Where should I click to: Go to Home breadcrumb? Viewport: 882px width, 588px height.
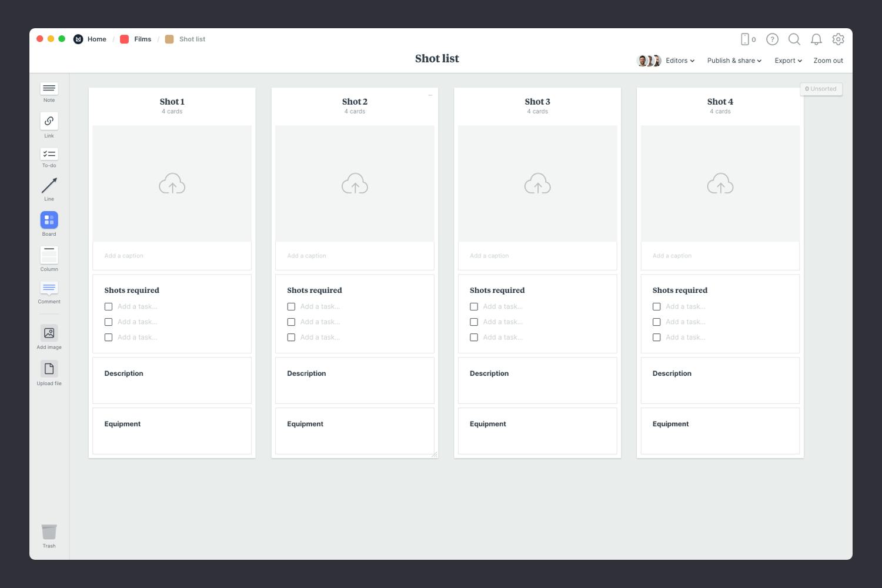[96, 39]
